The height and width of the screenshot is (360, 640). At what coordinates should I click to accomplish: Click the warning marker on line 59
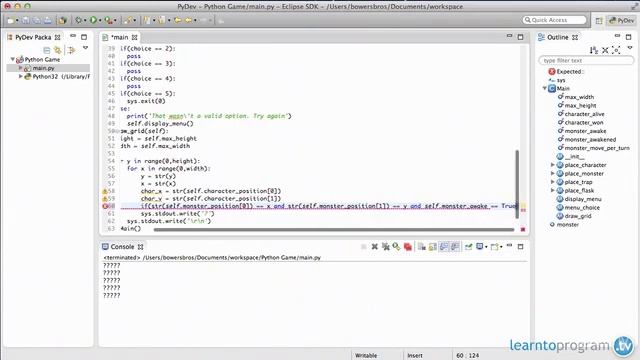click(105, 198)
